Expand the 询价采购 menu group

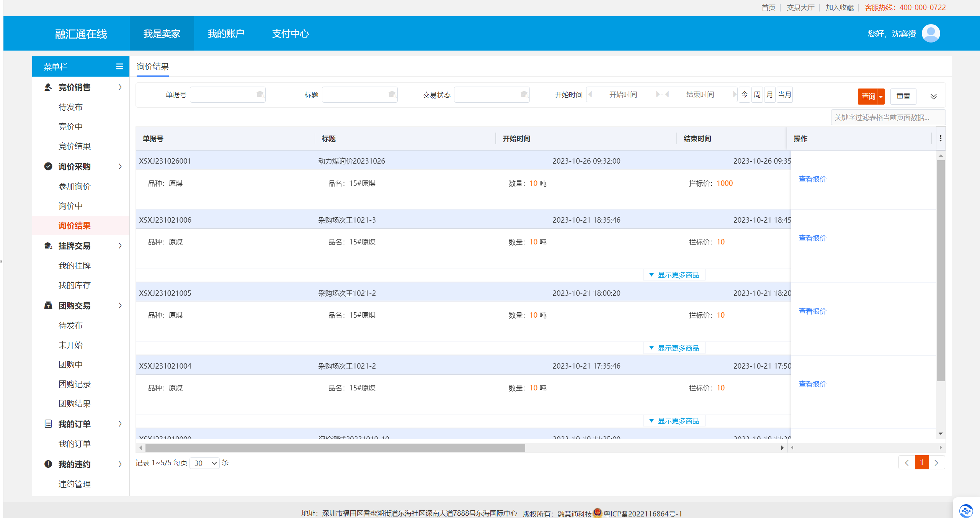(120, 166)
